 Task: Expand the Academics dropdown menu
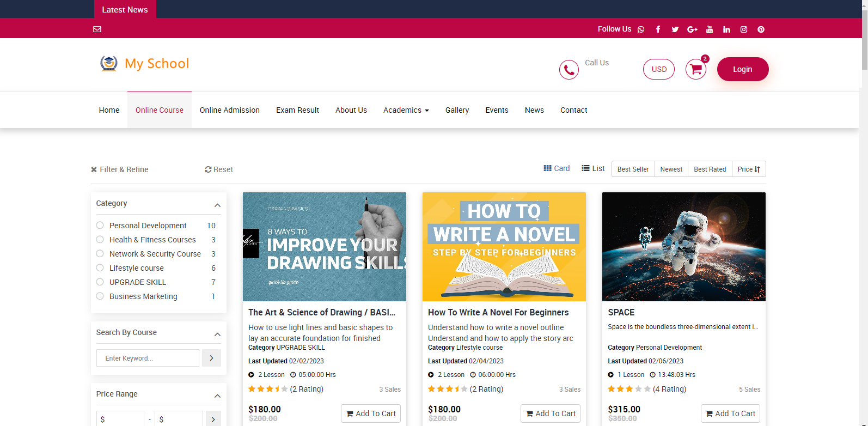pyautogui.click(x=406, y=110)
